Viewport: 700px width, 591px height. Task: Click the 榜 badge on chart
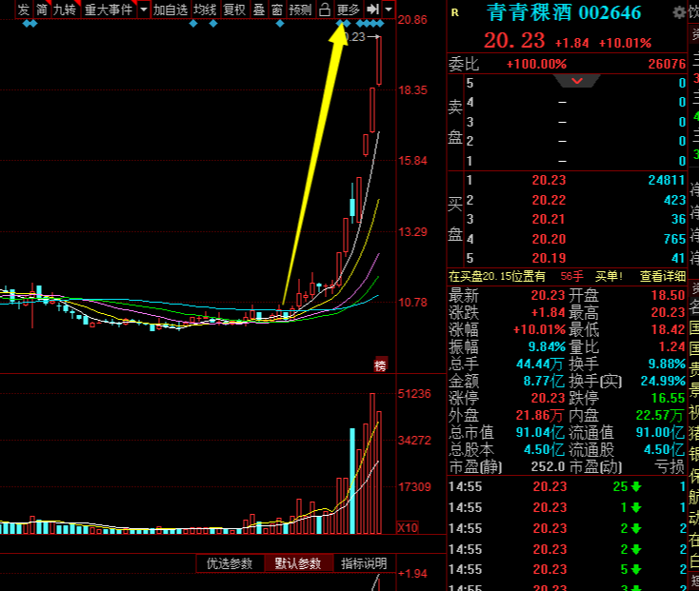click(x=380, y=365)
